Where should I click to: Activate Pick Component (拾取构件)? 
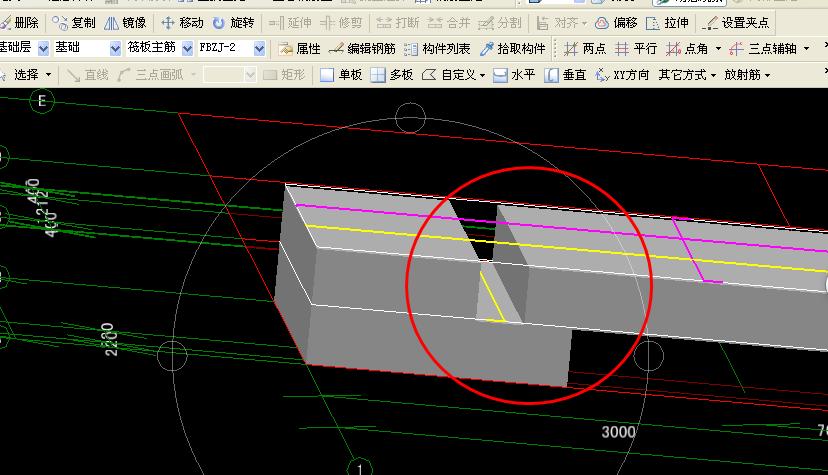click(512, 49)
